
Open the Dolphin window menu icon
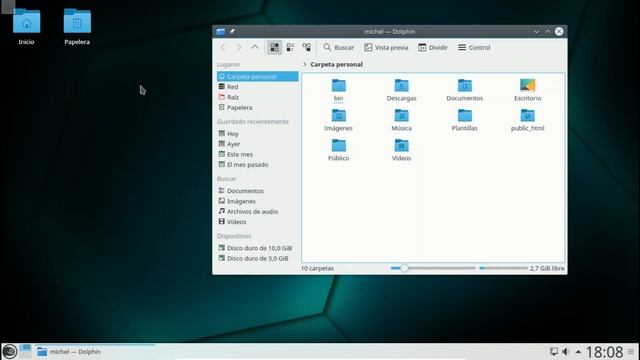pos(220,31)
